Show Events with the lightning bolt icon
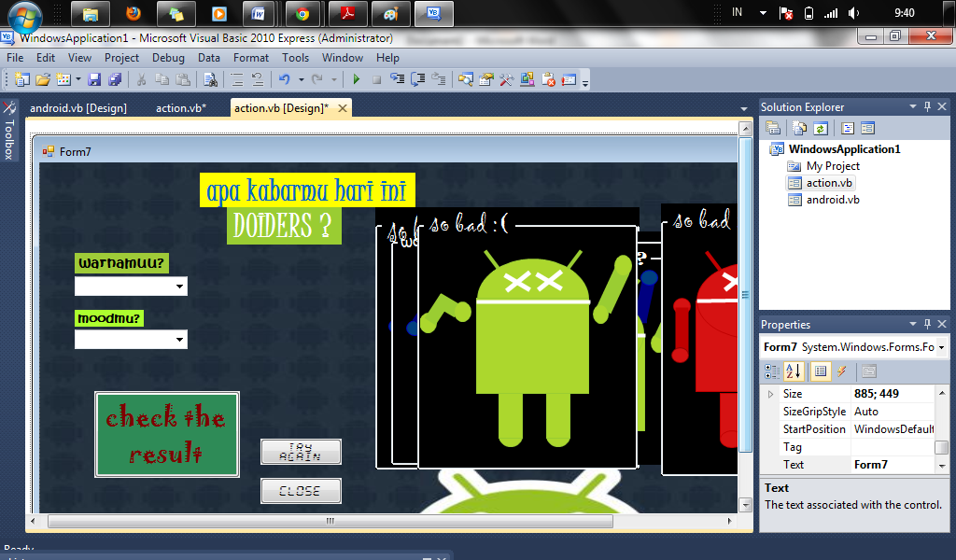The height and width of the screenshot is (560, 956). pos(842,371)
